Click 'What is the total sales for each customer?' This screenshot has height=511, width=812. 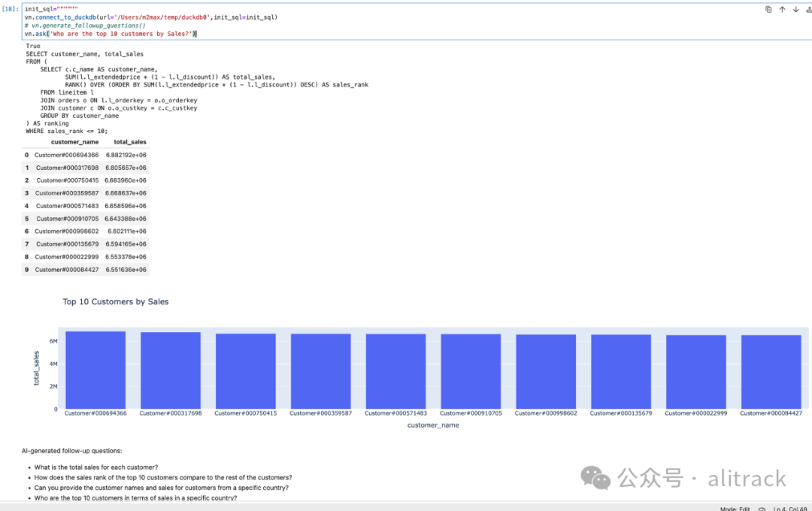[95, 467]
